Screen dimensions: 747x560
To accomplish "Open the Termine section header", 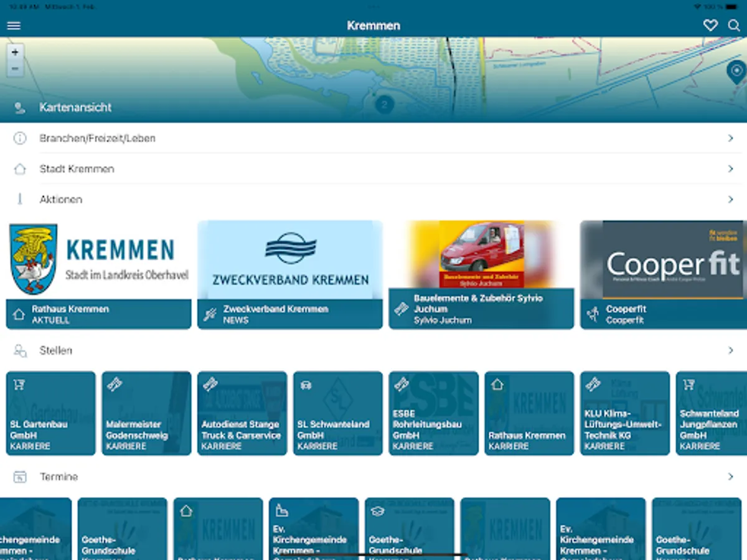I will pos(374,477).
